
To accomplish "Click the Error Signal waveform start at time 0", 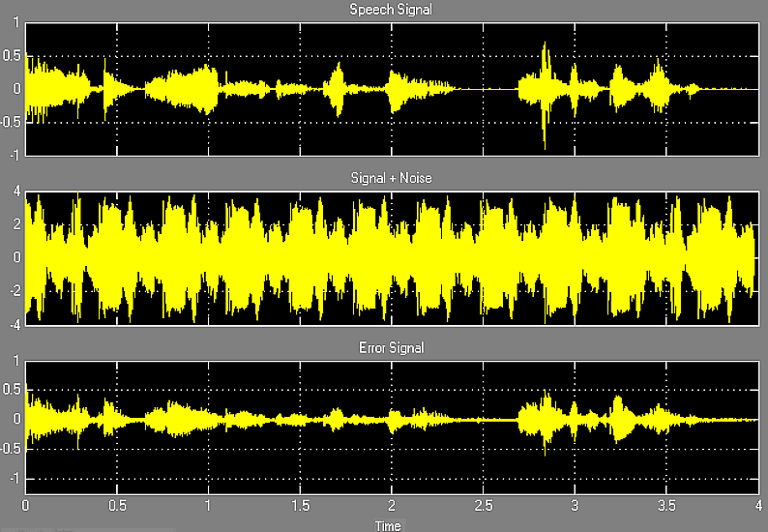I will (x=28, y=420).
